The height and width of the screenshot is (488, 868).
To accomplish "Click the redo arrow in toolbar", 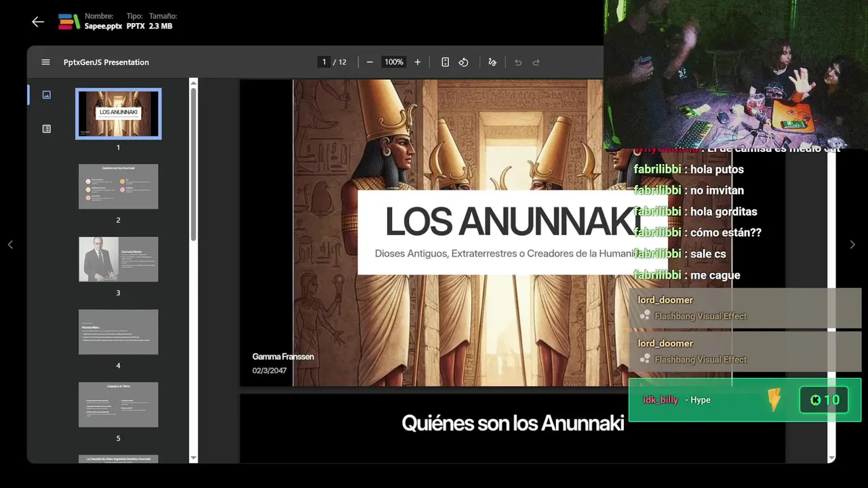I will pos(536,62).
